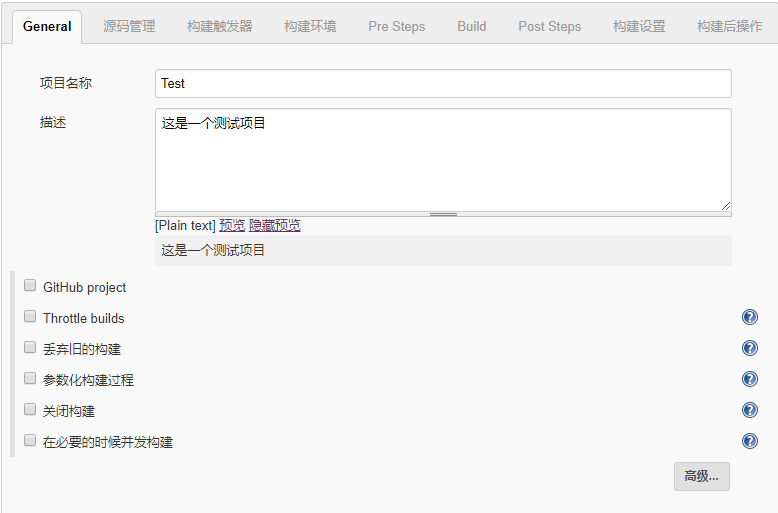Click the 项目名称 label
Image resolution: width=778 pixels, height=513 pixels.
tap(65, 83)
